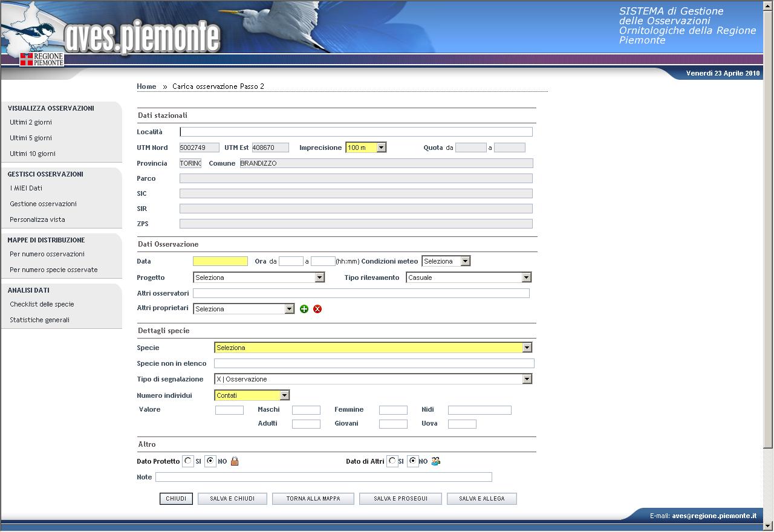The width and height of the screenshot is (774, 532).
Task: Open map Per numero specie osservate
Action: [x=54, y=270]
